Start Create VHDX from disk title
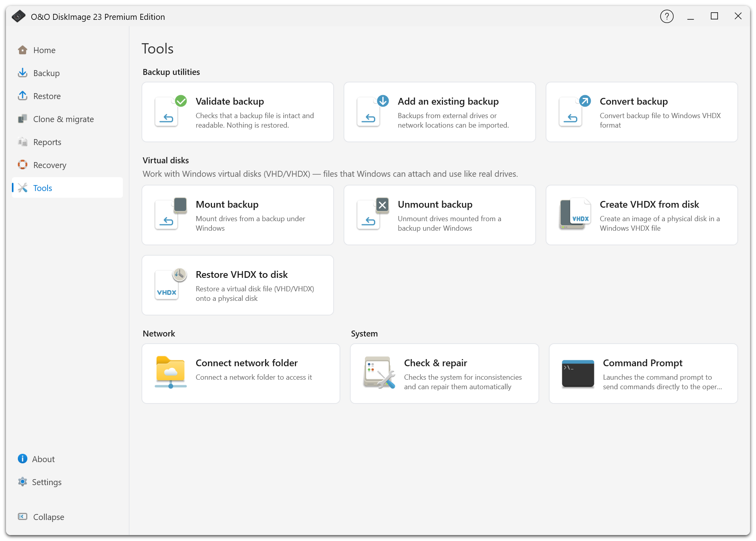 pos(649,205)
